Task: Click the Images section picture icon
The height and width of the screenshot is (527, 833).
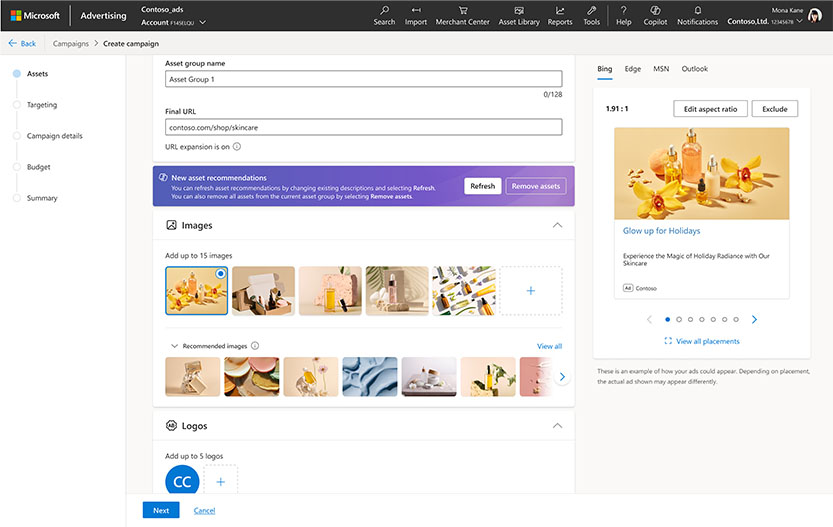Action: tap(171, 225)
